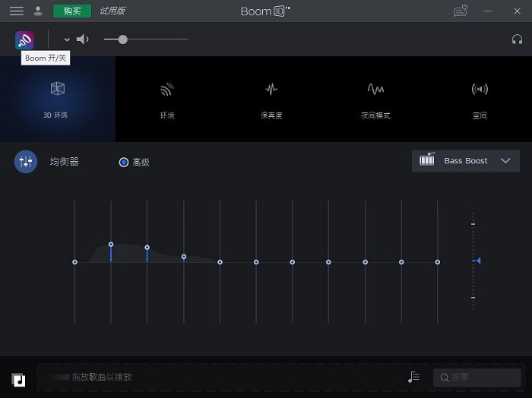The height and width of the screenshot is (398, 532).
Task: Click the album art music note icon
Action: click(x=19, y=380)
